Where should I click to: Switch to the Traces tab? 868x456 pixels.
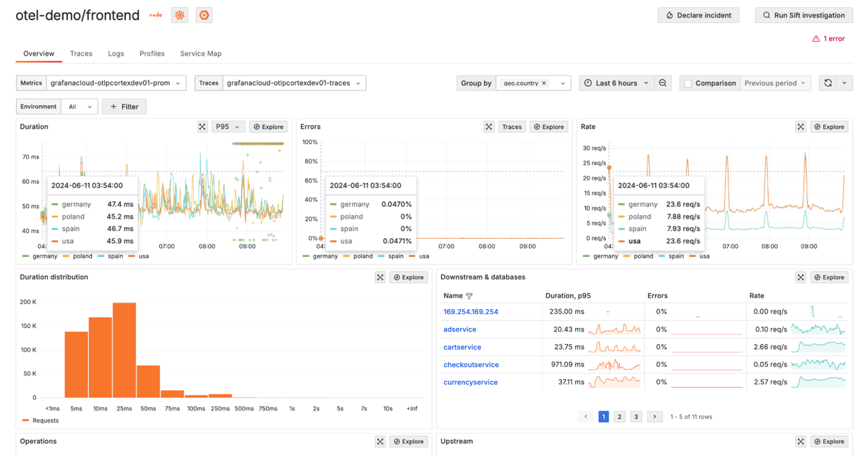[x=81, y=54]
